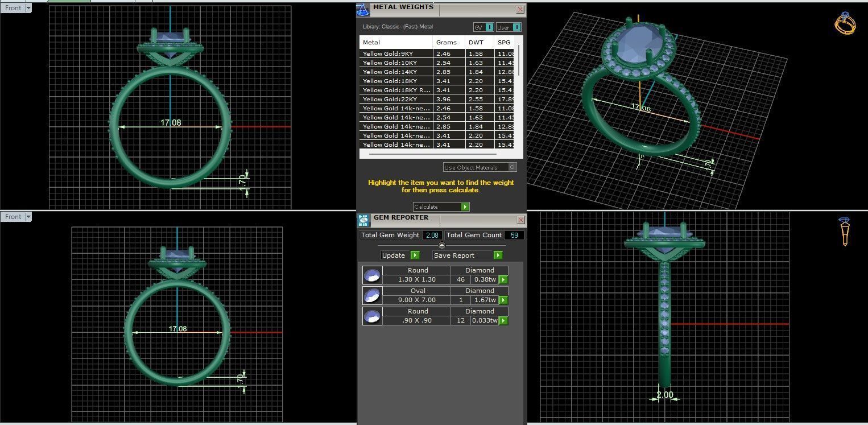Viewport: 868px width, 425px height.
Task: Click the Total Gem Count value 59
Action: 514,235
